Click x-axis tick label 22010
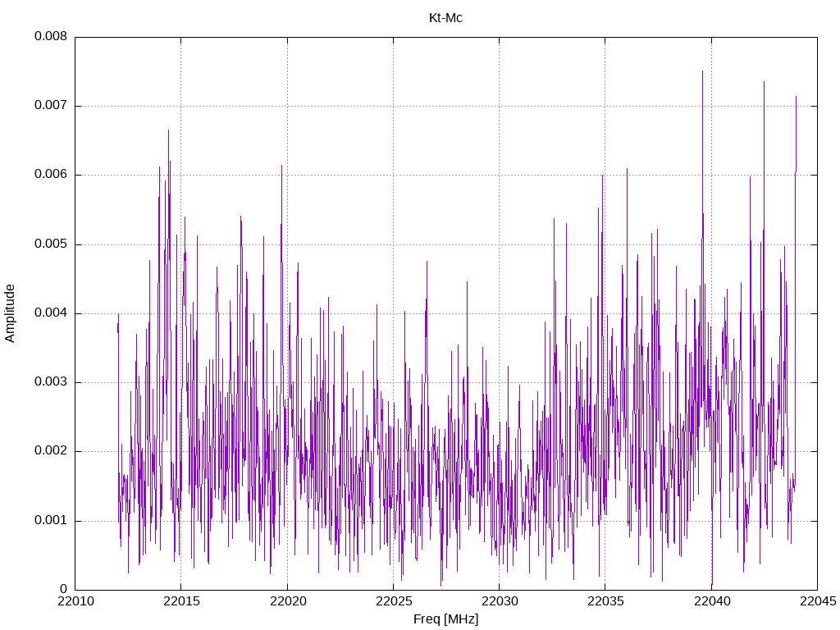The height and width of the screenshot is (630, 840). [x=75, y=601]
